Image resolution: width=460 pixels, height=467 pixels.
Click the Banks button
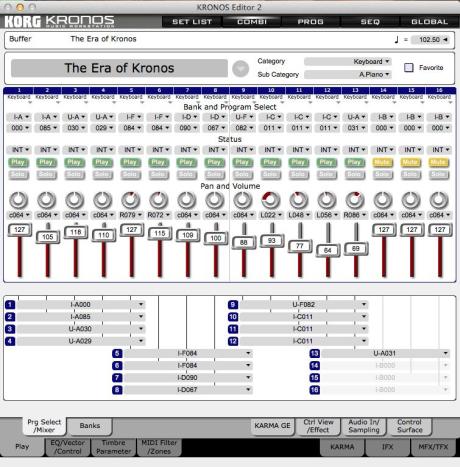point(90,426)
